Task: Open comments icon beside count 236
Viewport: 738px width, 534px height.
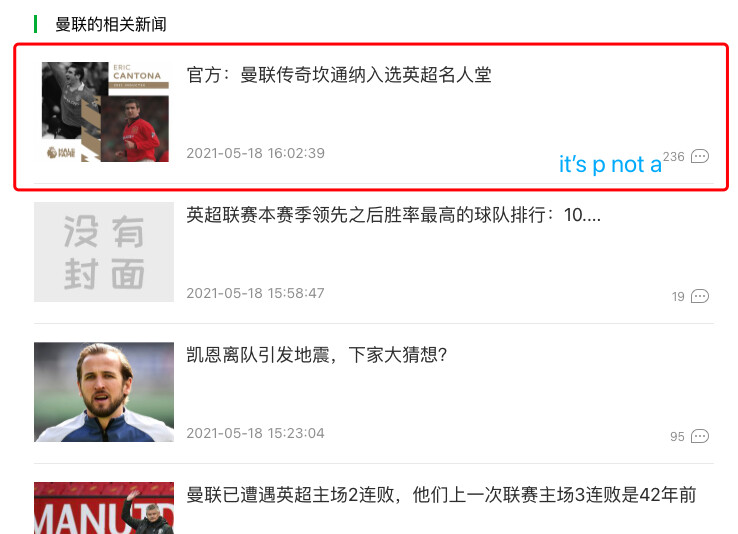Action: coord(699,156)
